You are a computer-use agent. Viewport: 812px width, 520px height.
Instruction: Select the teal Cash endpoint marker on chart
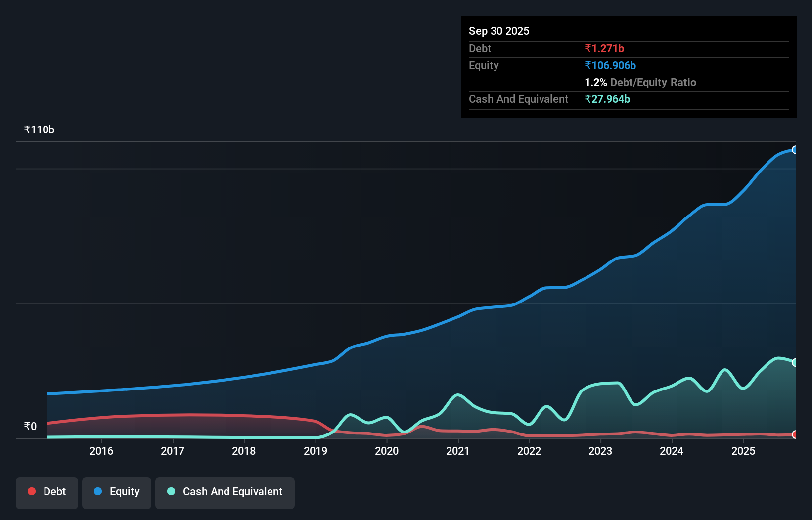tap(795, 362)
